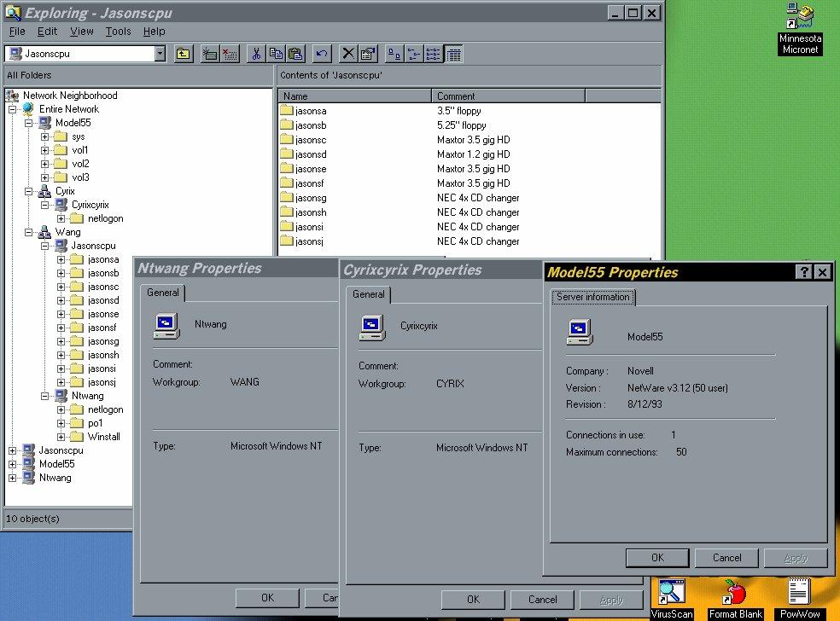
Task: Open the Edit menu
Action: pyautogui.click(x=47, y=32)
